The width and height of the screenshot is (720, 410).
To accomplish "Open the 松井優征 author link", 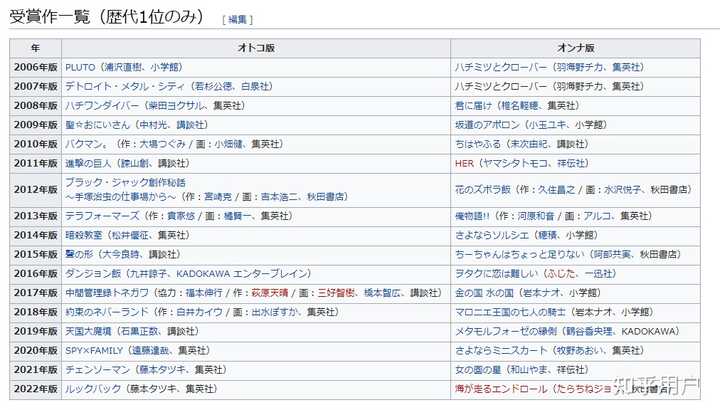I will pyautogui.click(x=130, y=235).
